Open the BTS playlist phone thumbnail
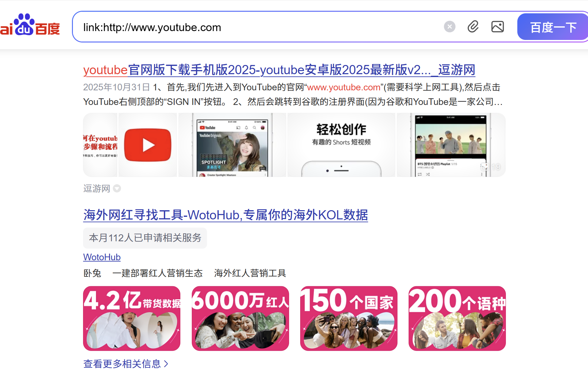588x376 pixels. [451, 145]
